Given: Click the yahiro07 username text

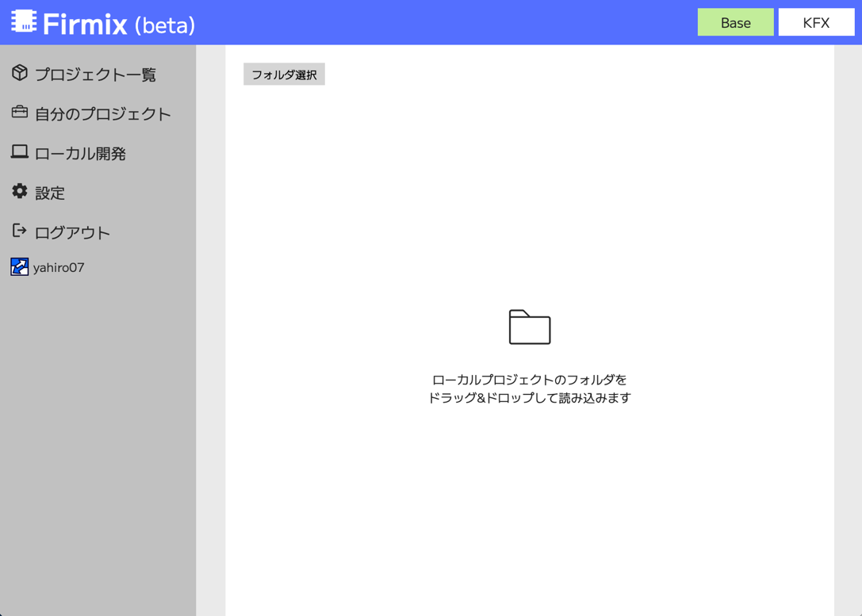Looking at the screenshot, I should (59, 268).
